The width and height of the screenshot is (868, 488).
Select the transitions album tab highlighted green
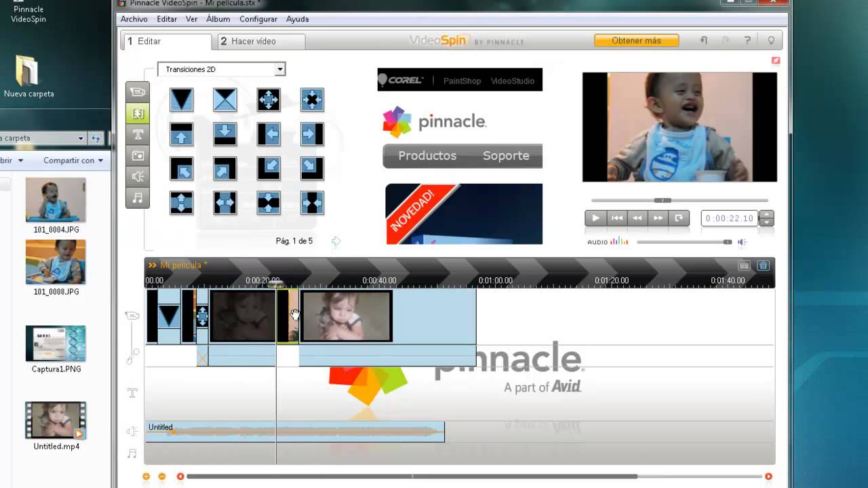138,113
